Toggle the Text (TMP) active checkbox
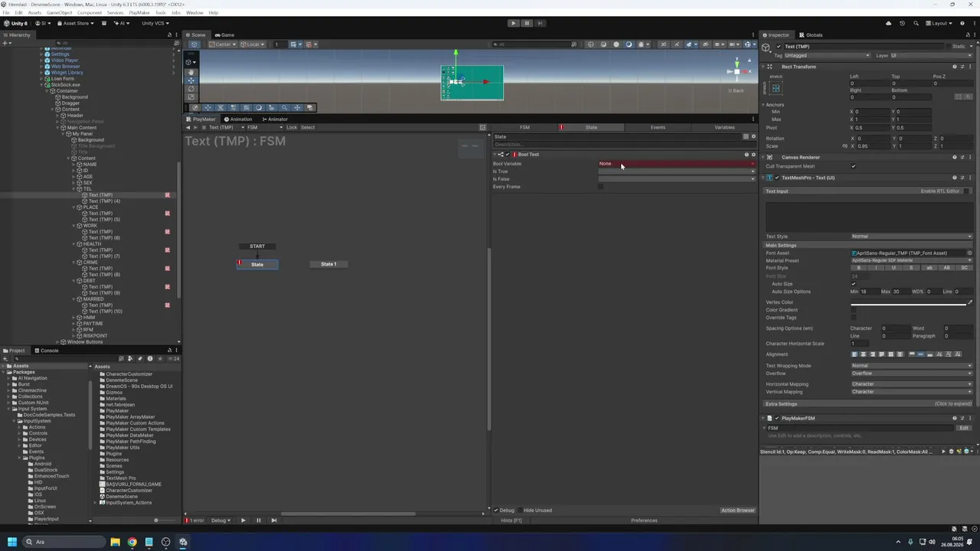 779,47
